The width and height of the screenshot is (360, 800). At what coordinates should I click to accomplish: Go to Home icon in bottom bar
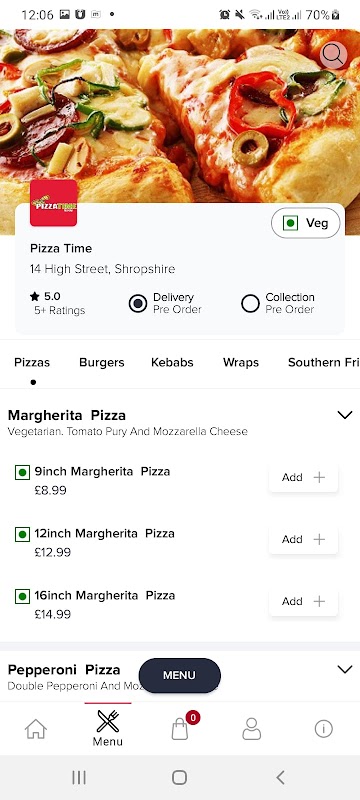click(x=36, y=729)
